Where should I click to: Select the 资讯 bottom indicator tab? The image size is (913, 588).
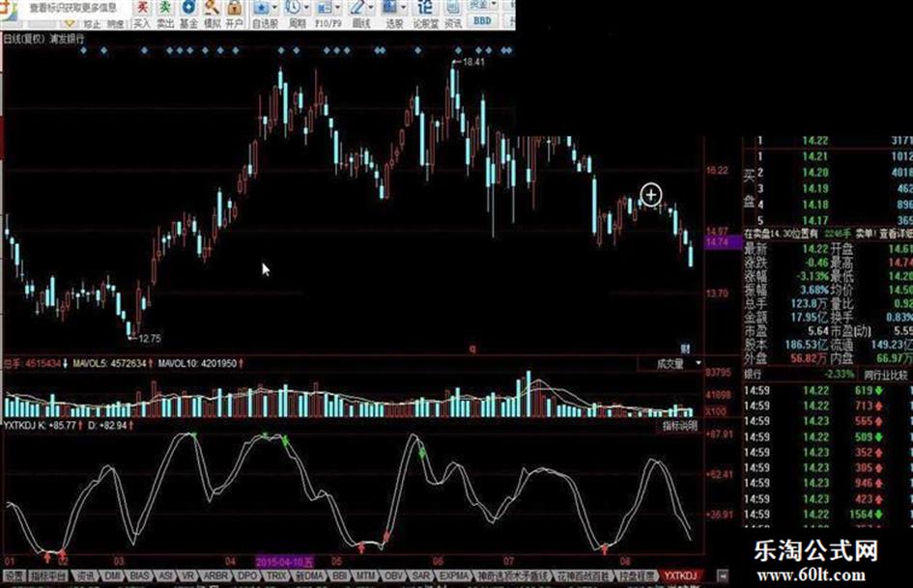86,575
